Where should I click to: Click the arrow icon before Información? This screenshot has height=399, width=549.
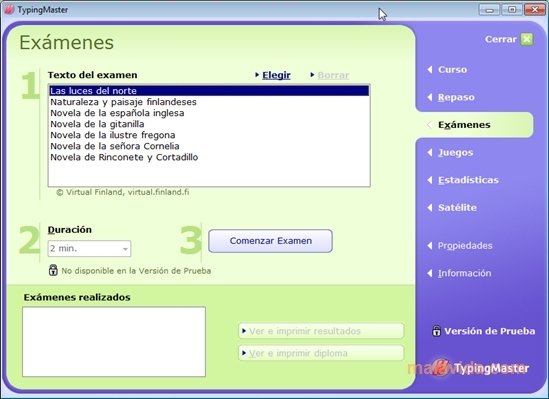(430, 273)
